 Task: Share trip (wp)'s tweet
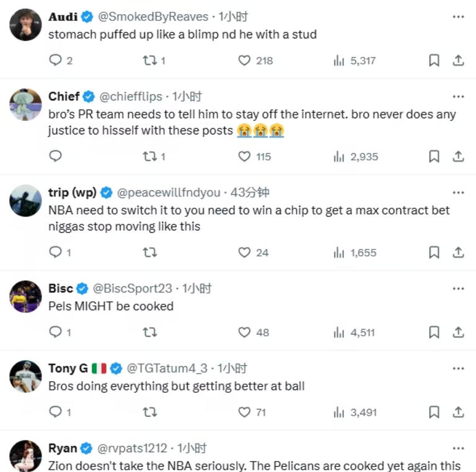click(458, 253)
